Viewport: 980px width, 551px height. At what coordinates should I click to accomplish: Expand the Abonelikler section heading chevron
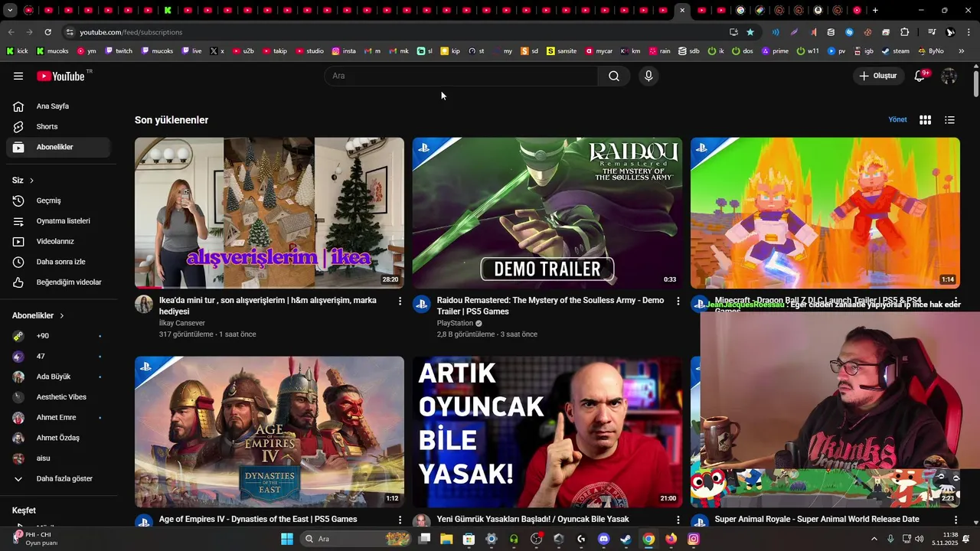pyautogui.click(x=62, y=316)
